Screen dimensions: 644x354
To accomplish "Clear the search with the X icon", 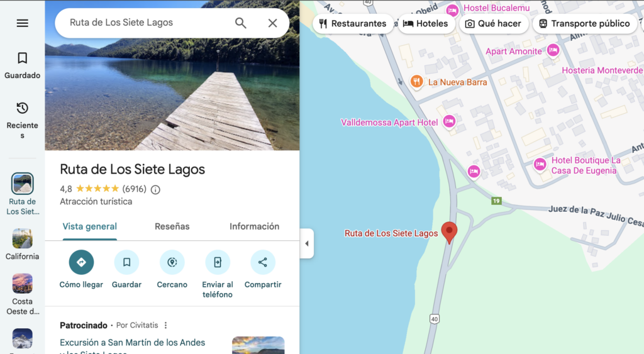I will pyautogui.click(x=273, y=23).
